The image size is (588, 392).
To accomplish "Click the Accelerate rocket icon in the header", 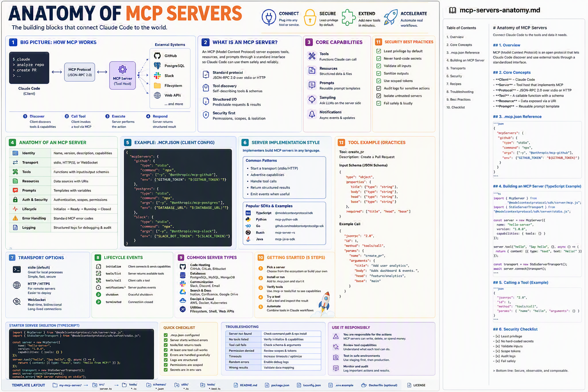I will (x=391, y=18).
